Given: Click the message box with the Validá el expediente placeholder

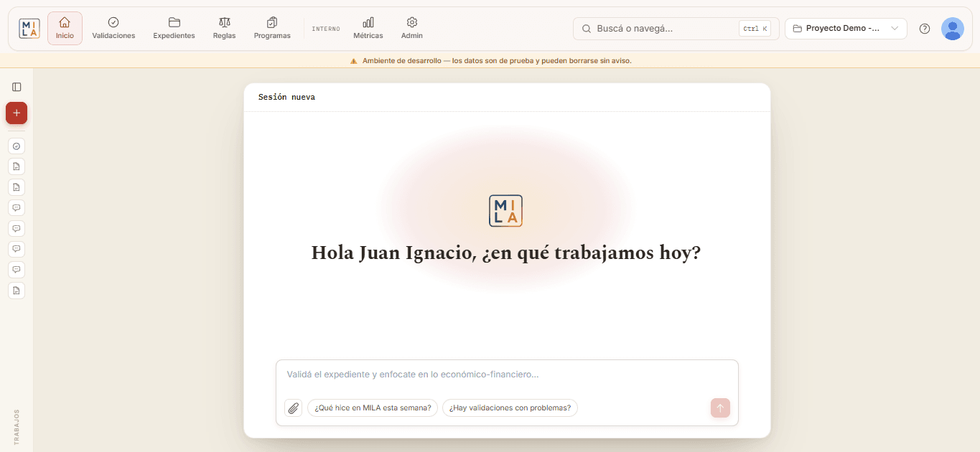Looking at the screenshot, I should pos(507,375).
